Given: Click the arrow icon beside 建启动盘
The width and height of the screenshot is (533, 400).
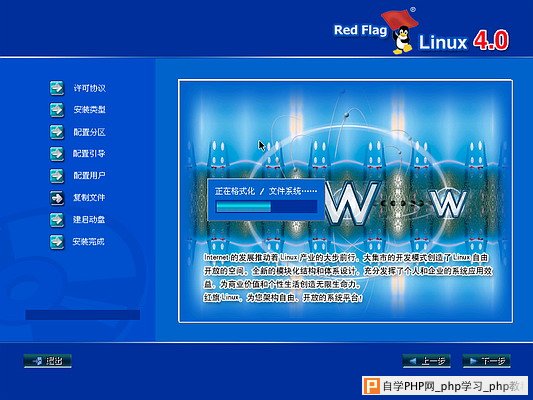Looking at the screenshot, I should point(57,220).
